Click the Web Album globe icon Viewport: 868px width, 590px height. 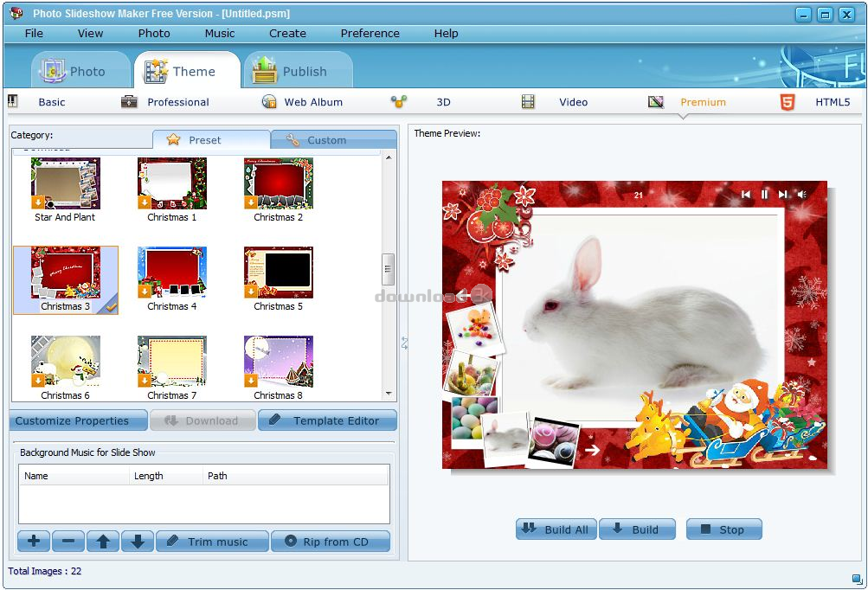[269, 101]
